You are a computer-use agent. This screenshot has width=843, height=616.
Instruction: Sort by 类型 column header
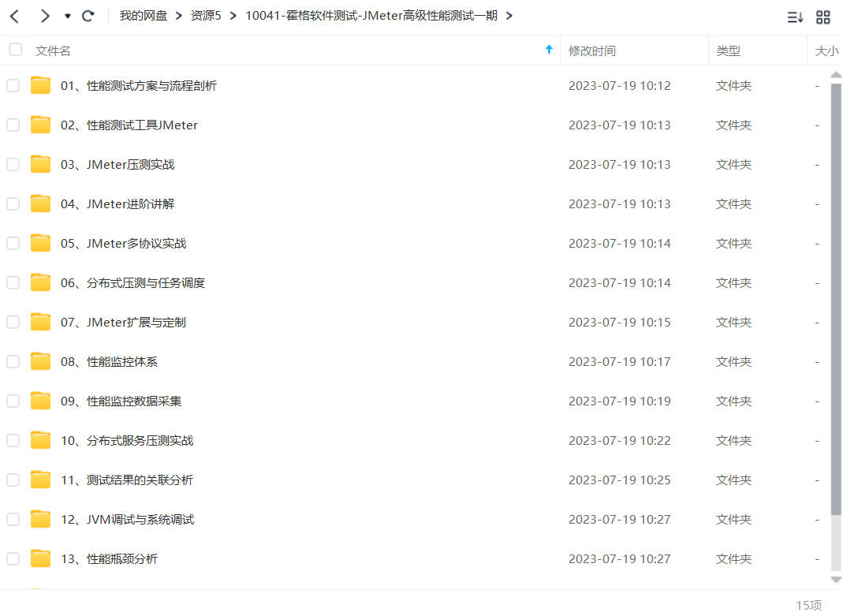coord(729,51)
